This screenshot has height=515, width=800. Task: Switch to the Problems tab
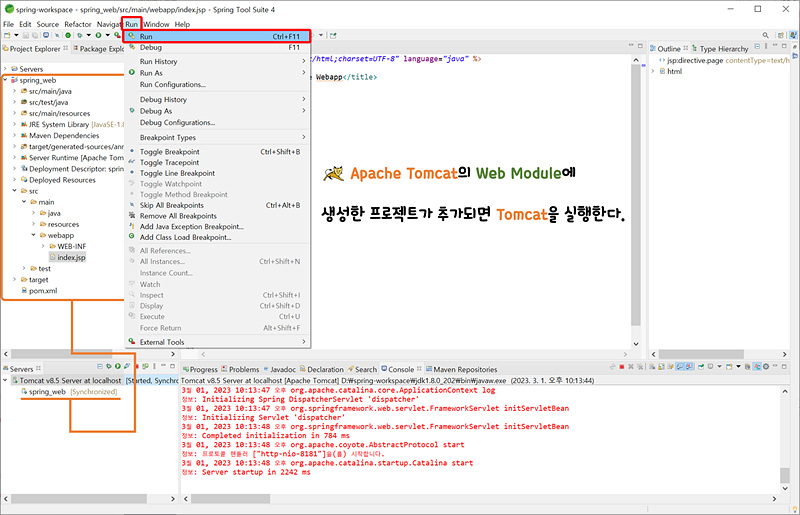click(240, 369)
